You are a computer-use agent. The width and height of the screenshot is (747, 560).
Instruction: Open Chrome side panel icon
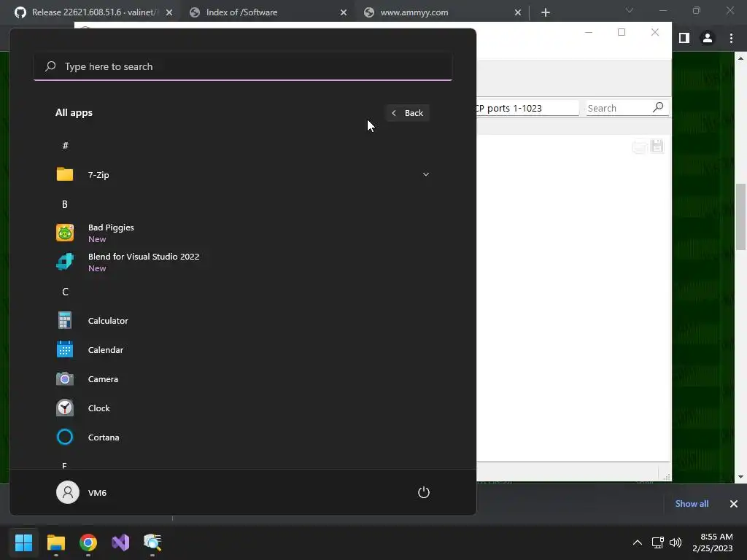click(684, 38)
